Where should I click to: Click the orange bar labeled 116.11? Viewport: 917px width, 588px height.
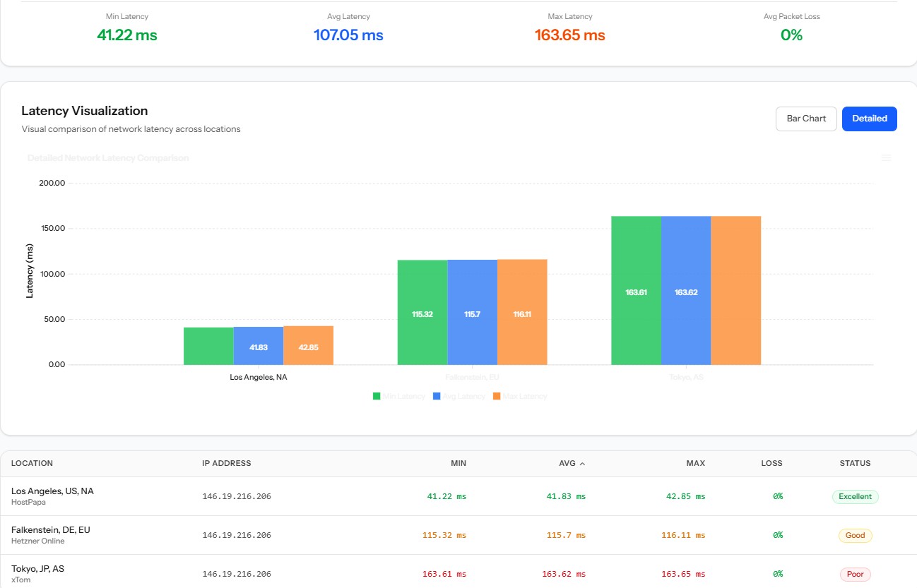(522, 312)
